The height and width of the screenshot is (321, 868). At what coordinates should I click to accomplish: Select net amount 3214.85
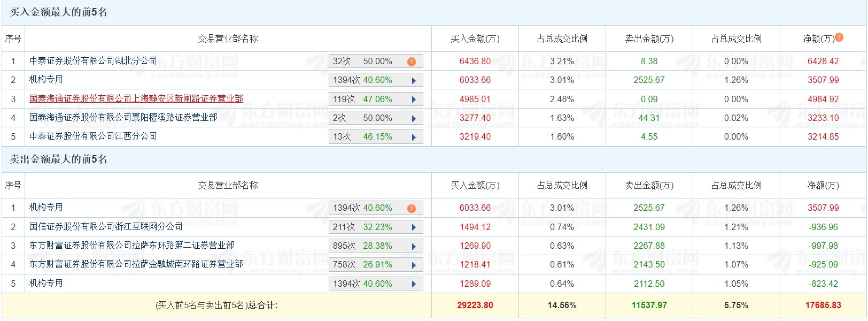(x=823, y=137)
